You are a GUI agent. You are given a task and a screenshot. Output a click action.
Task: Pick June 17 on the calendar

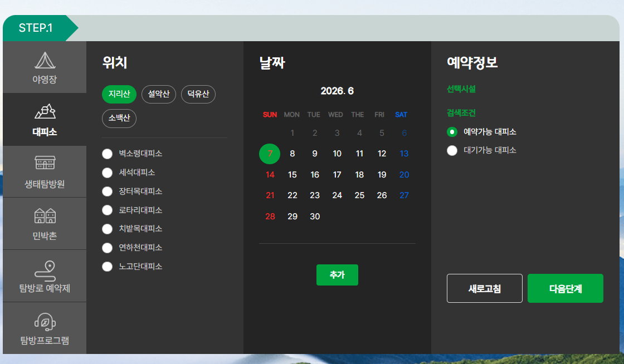click(337, 174)
